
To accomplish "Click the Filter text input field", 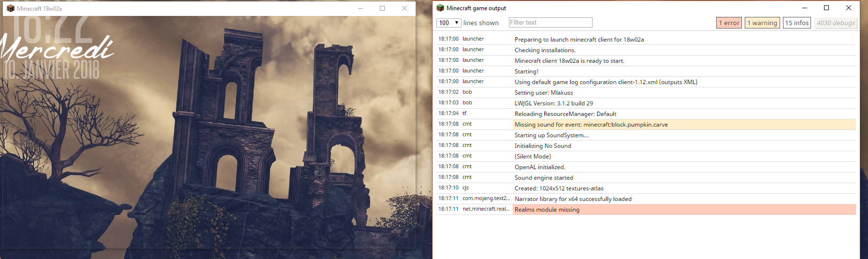I will (550, 23).
